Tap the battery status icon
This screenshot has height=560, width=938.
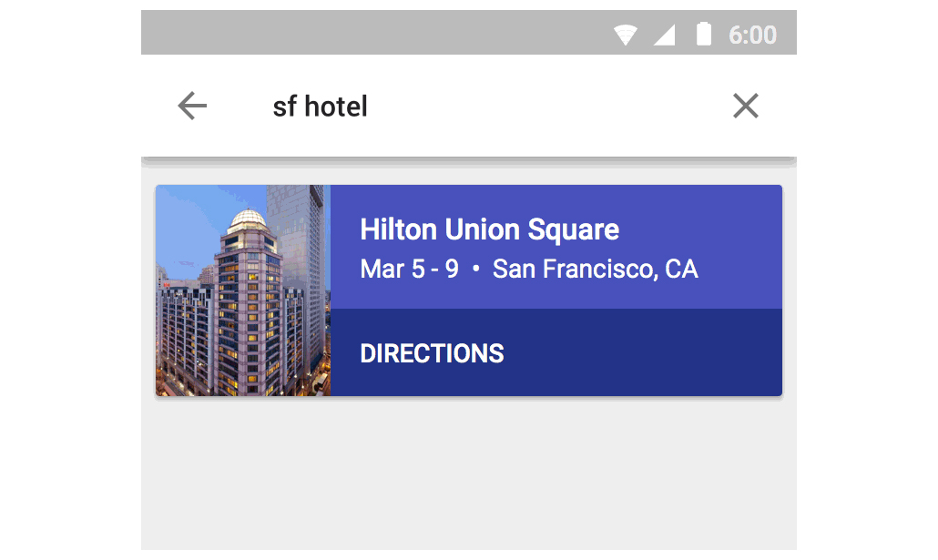click(x=703, y=35)
